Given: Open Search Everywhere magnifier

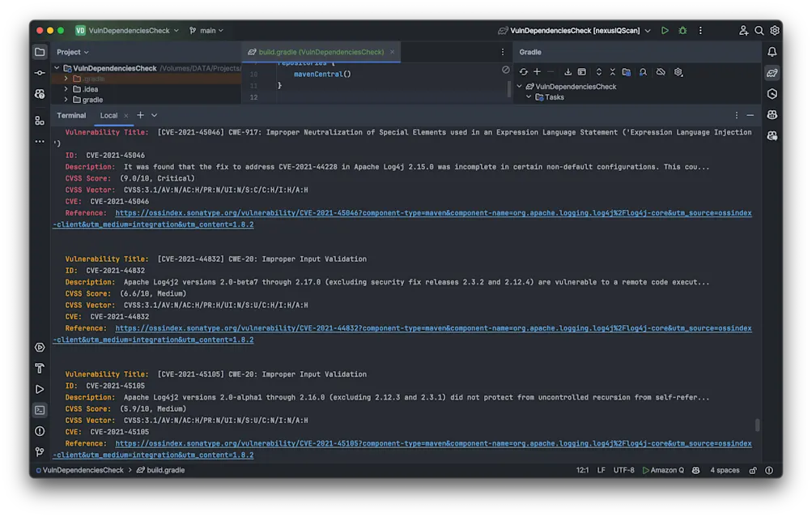Looking at the screenshot, I should click(x=759, y=31).
